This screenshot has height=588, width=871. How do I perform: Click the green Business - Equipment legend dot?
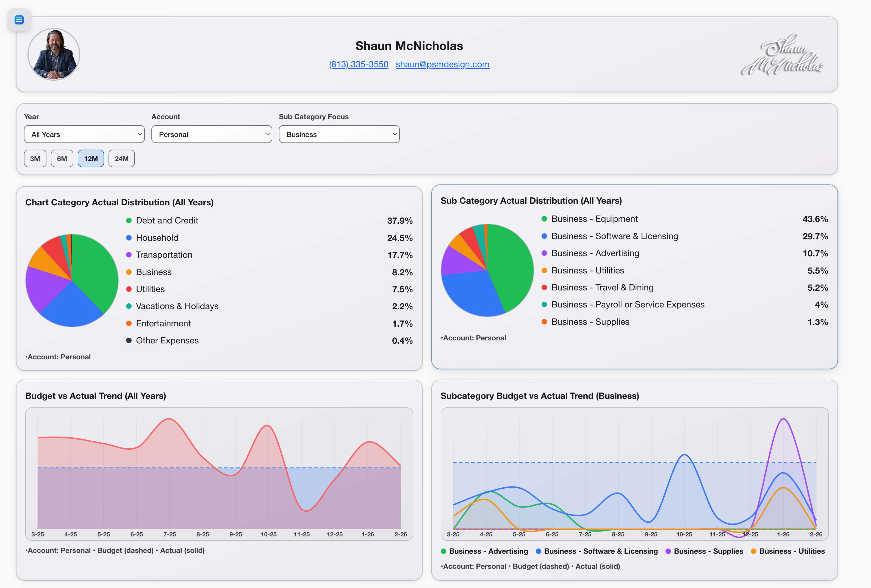(x=544, y=219)
